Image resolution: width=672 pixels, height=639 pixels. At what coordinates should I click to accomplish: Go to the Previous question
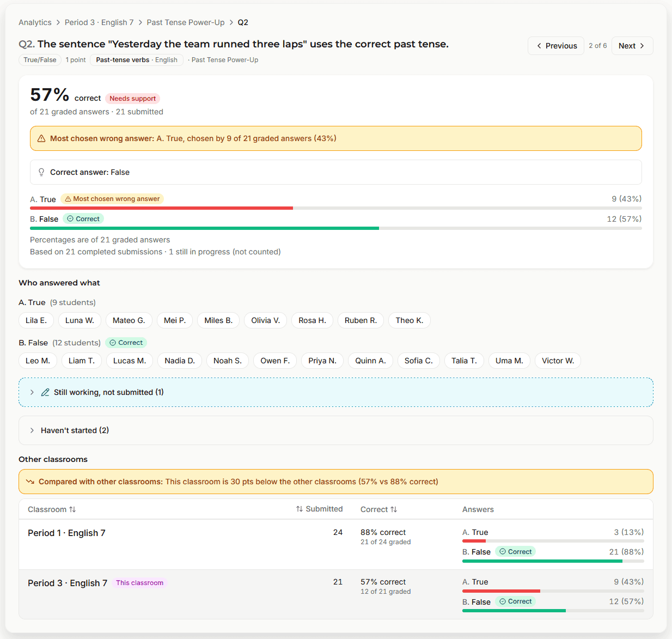click(x=555, y=46)
